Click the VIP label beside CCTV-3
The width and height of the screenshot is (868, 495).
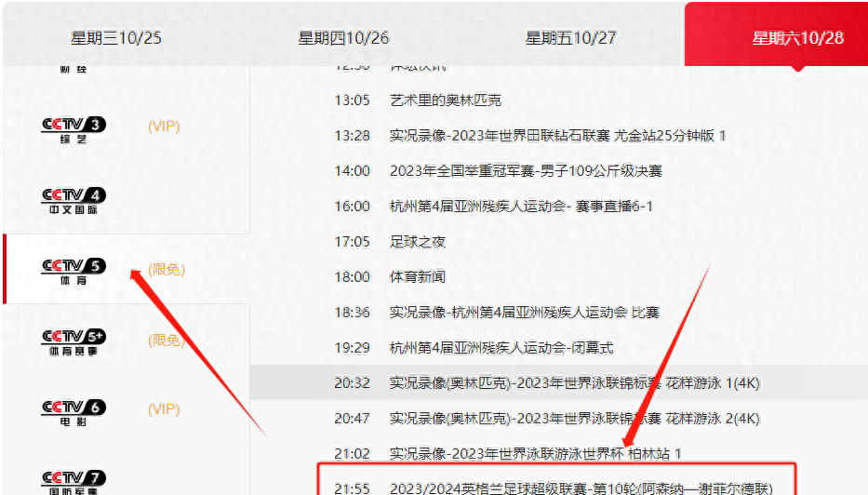tap(164, 127)
